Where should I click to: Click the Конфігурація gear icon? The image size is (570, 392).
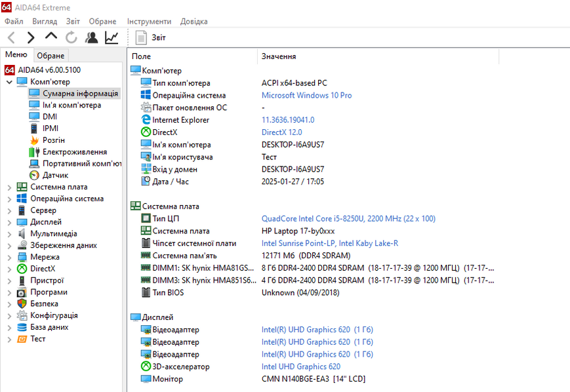tap(22, 315)
